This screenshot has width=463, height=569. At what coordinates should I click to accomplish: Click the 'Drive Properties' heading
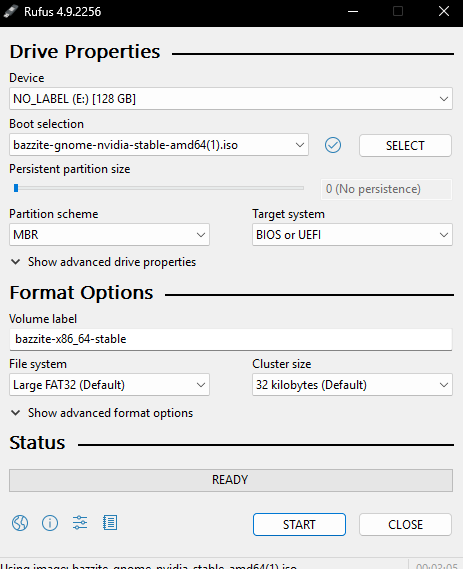[x=85, y=52]
